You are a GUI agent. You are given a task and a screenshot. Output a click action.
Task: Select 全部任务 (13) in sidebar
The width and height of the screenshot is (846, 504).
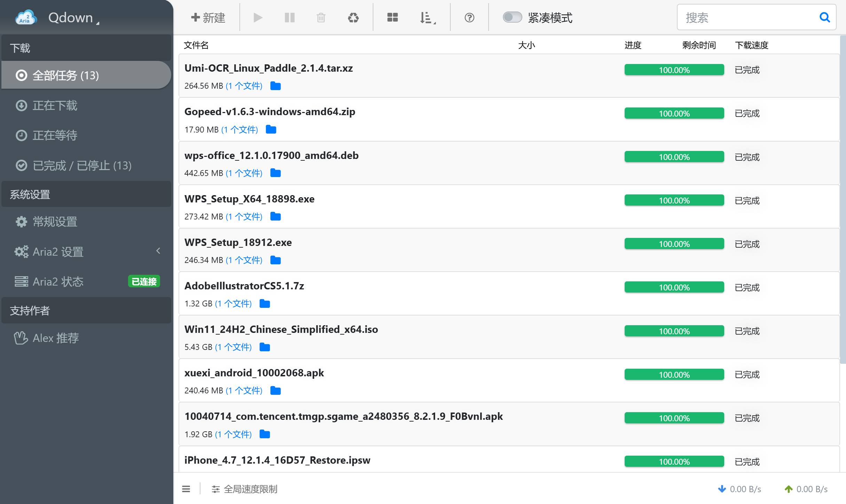tap(86, 75)
